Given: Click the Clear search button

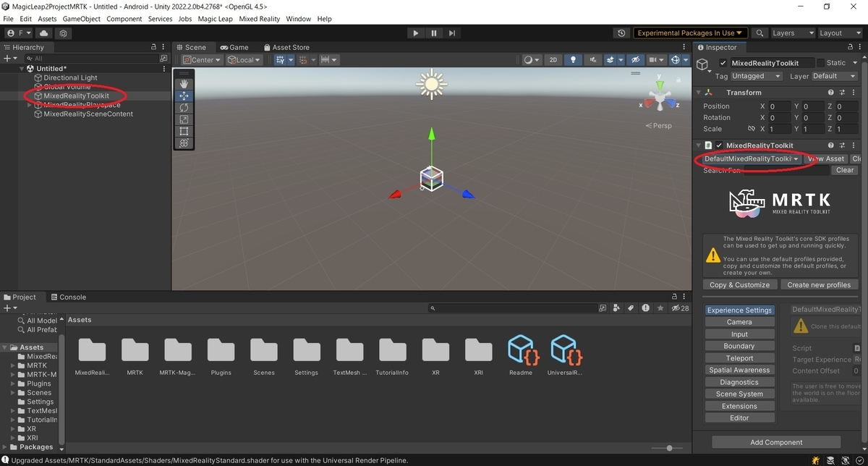Looking at the screenshot, I should click(x=845, y=170).
